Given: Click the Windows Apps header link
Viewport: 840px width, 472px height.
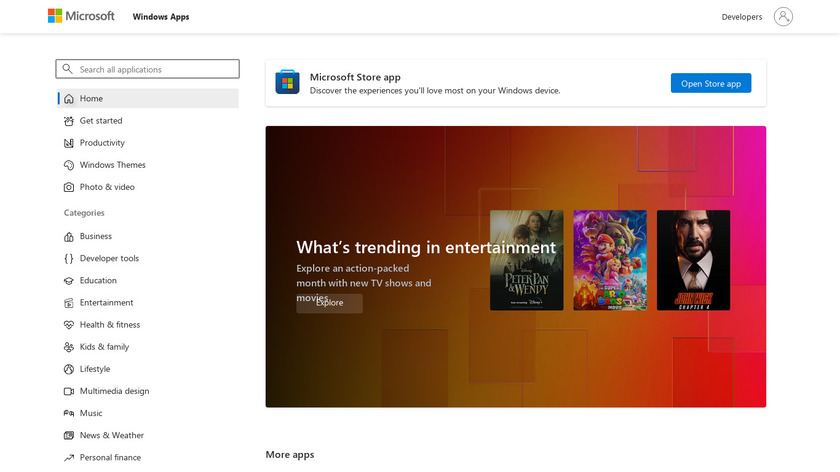Looking at the screenshot, I should click(x=161, y=17).
